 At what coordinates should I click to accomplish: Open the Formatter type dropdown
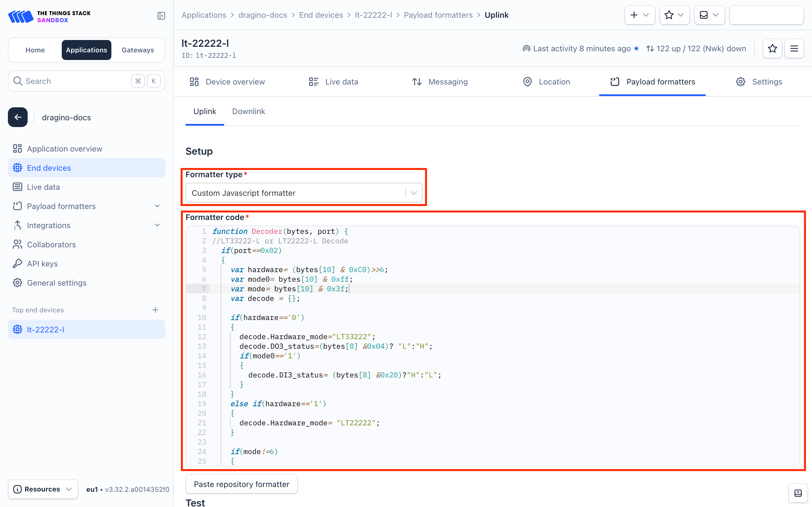pos(303,192)
